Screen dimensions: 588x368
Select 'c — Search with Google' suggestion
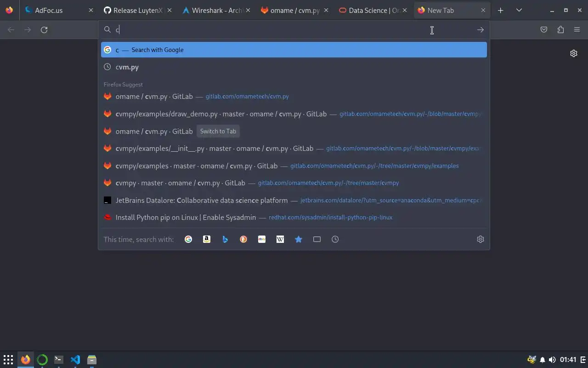point(294,50)
